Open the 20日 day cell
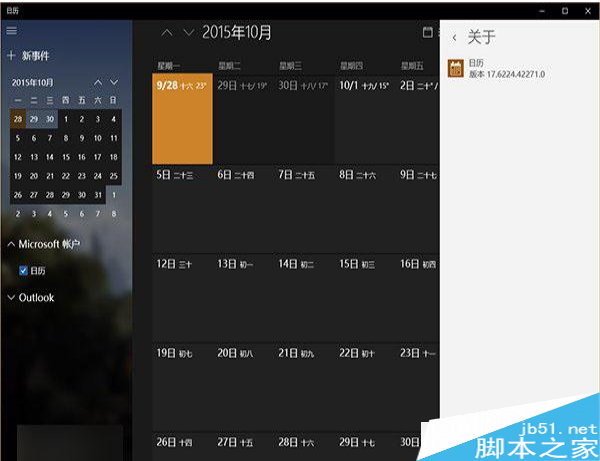600x461 pixels. (243, 388)
